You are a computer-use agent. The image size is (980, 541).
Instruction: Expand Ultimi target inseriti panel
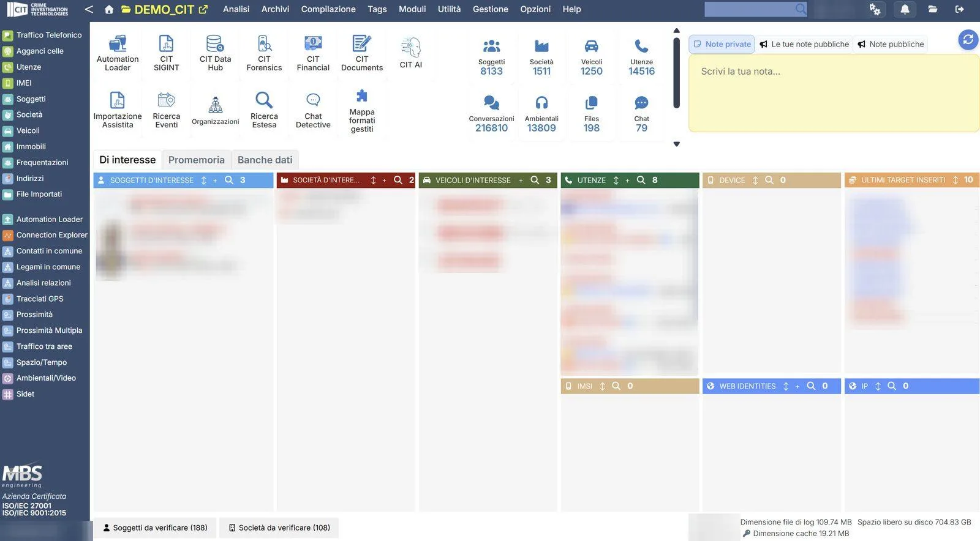(x=956, y=181)
